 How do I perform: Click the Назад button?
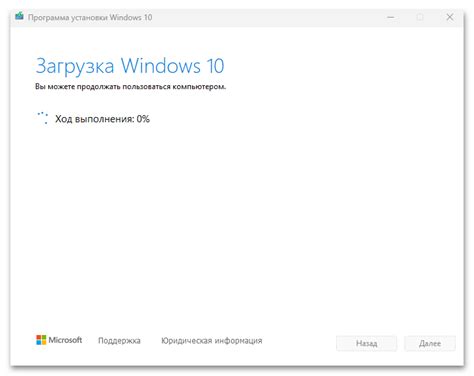tap(366, 343)
